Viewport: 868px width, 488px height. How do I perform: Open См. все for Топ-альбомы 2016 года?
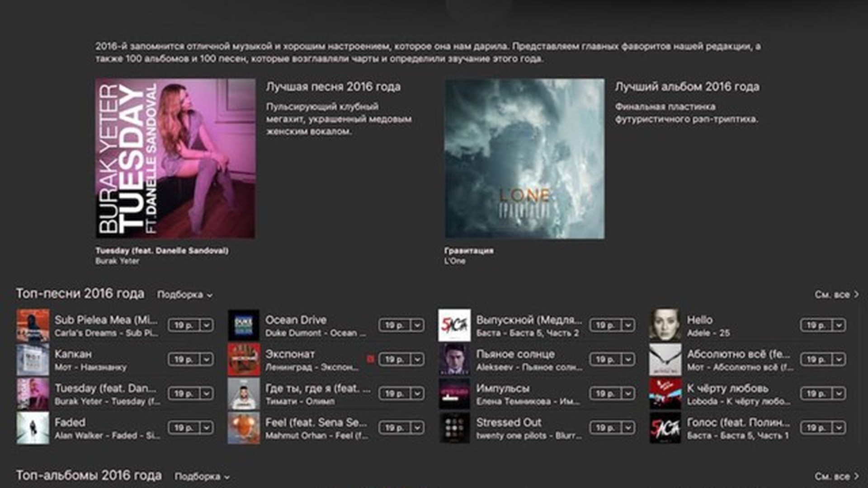(x=836, y=476)
